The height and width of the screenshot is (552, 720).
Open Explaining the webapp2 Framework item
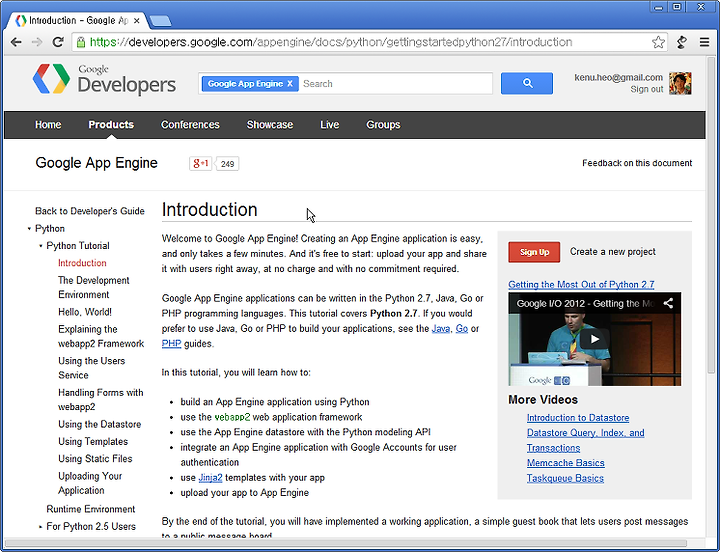coord(101,337)
